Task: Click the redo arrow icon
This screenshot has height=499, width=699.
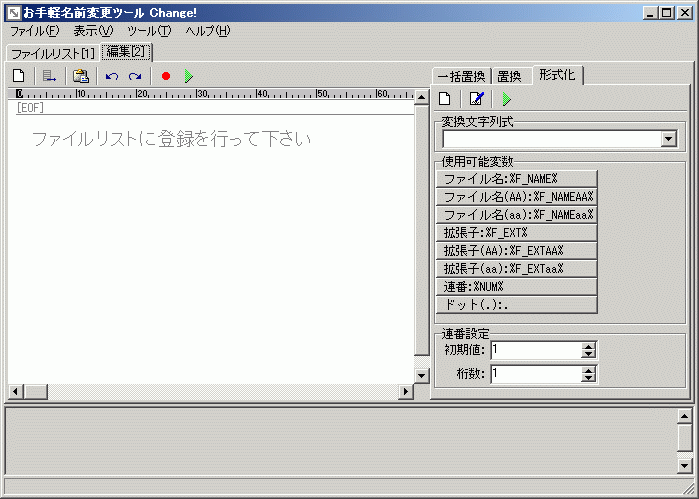Action: [x=135, y=76]
